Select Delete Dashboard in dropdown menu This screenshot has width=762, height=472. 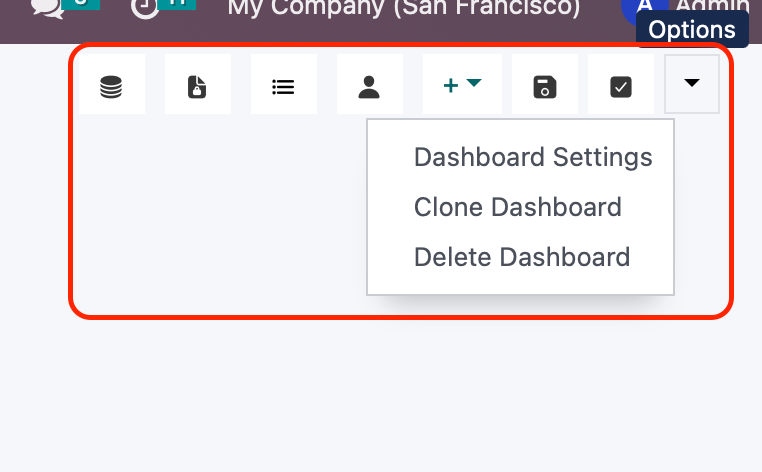point(522,257)
